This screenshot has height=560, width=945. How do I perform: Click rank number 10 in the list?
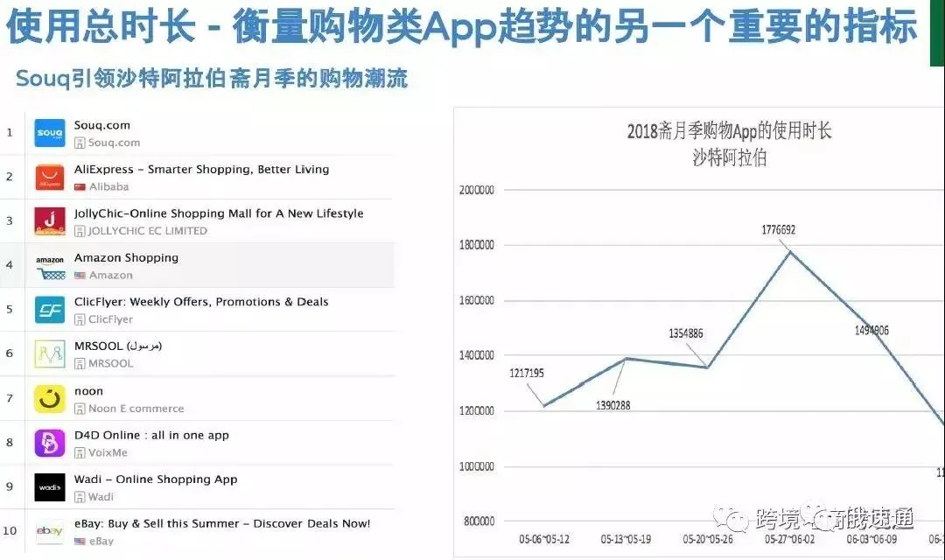(x=10, y=531)
